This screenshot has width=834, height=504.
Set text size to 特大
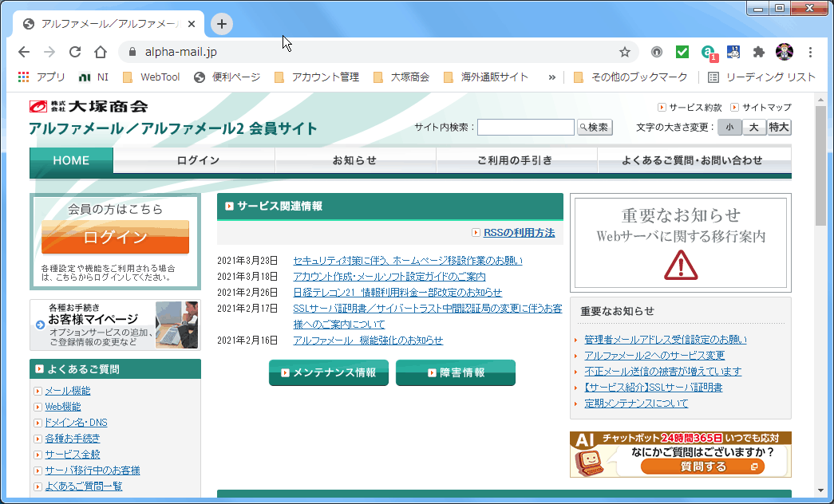(x=779, y=127)
